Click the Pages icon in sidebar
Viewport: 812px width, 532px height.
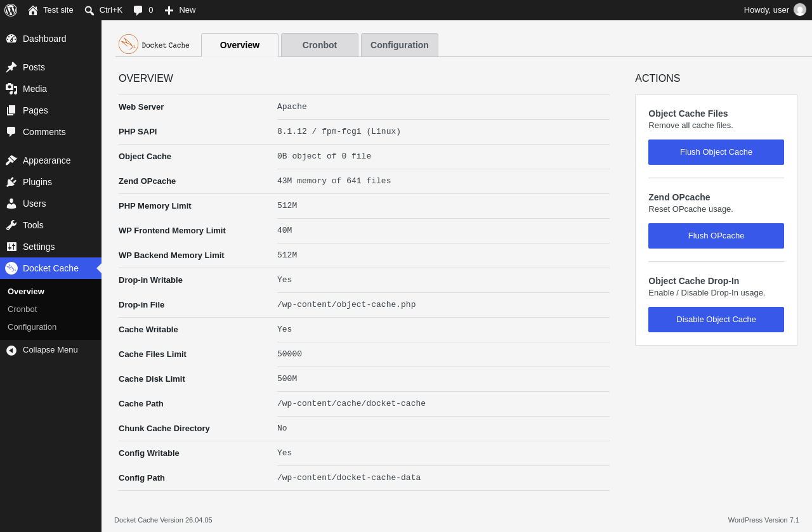11,110
